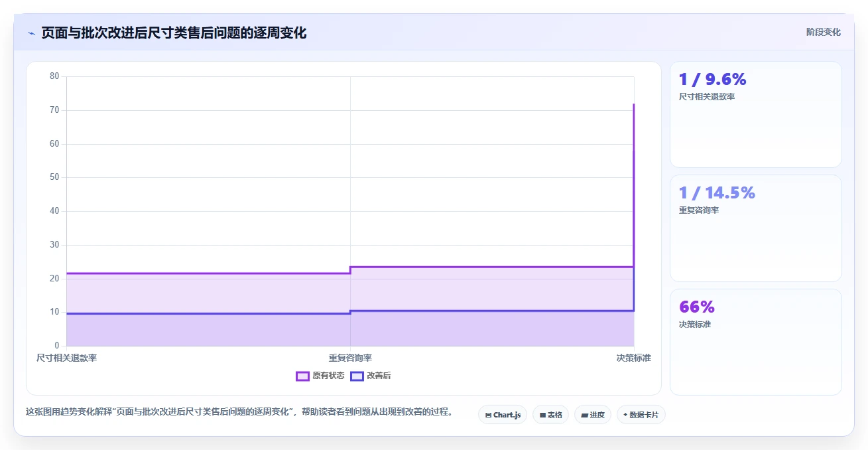868x450 pixels.
Task: Toggle the 原有状态 legend item
Action: pos(320,376)
